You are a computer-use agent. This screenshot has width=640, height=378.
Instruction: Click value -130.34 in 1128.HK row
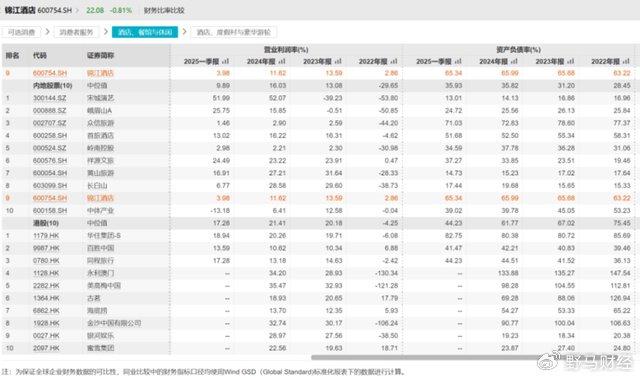click(x=386, y=273)
